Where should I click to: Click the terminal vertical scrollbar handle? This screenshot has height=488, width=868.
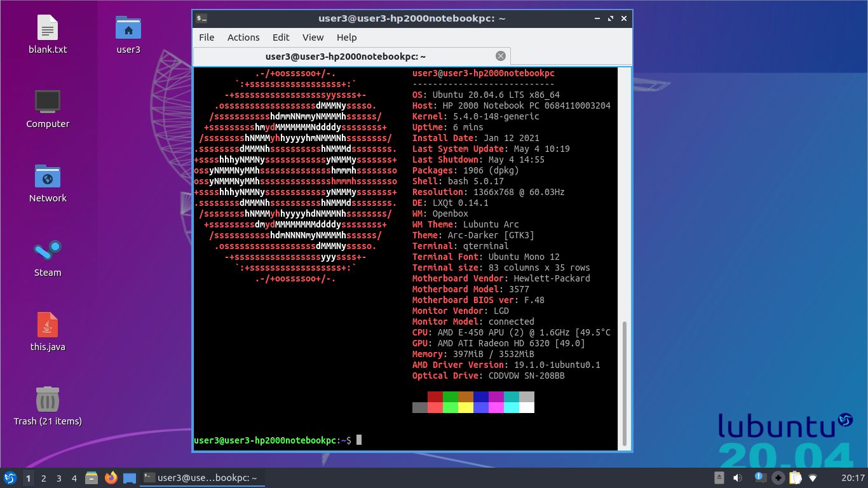coord(624,383)
